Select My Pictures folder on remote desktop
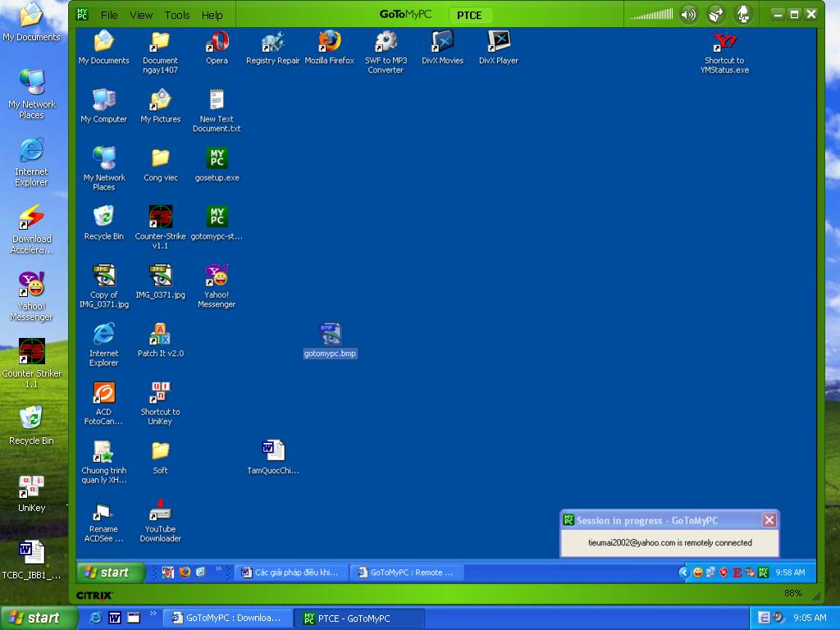 pyautogui.click(x=161, y=107)
